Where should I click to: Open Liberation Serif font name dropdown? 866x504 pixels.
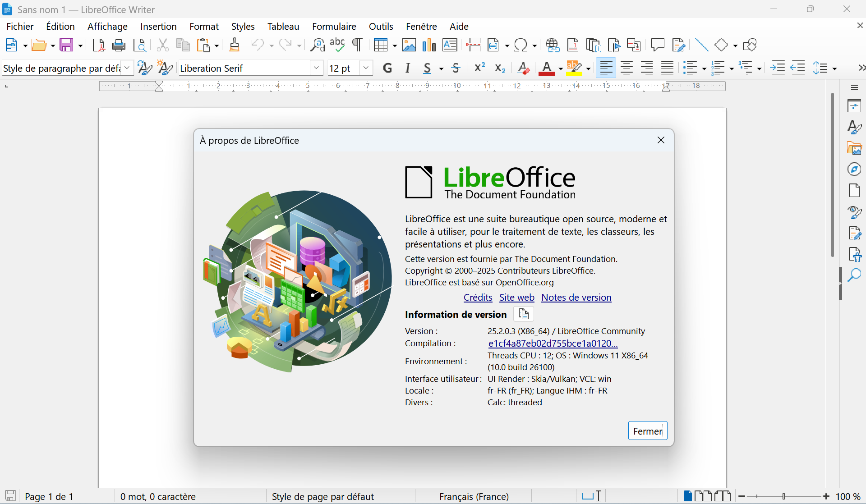coord(317,68)
